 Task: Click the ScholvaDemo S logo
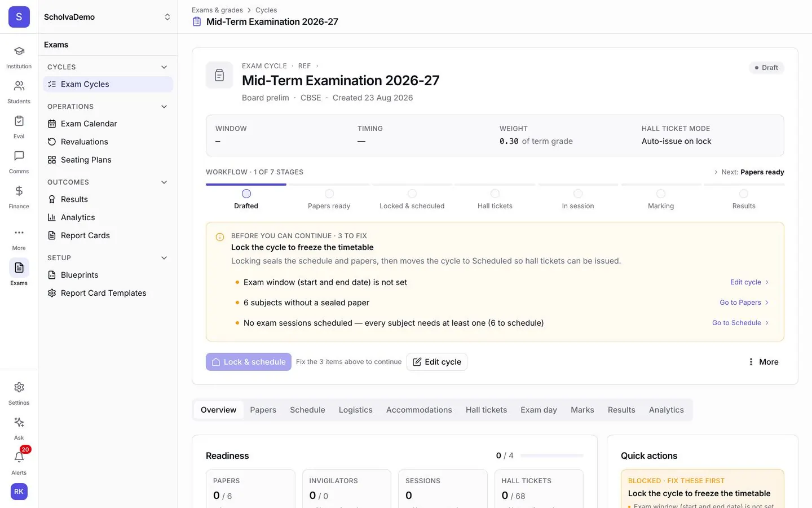click(19, 17)
